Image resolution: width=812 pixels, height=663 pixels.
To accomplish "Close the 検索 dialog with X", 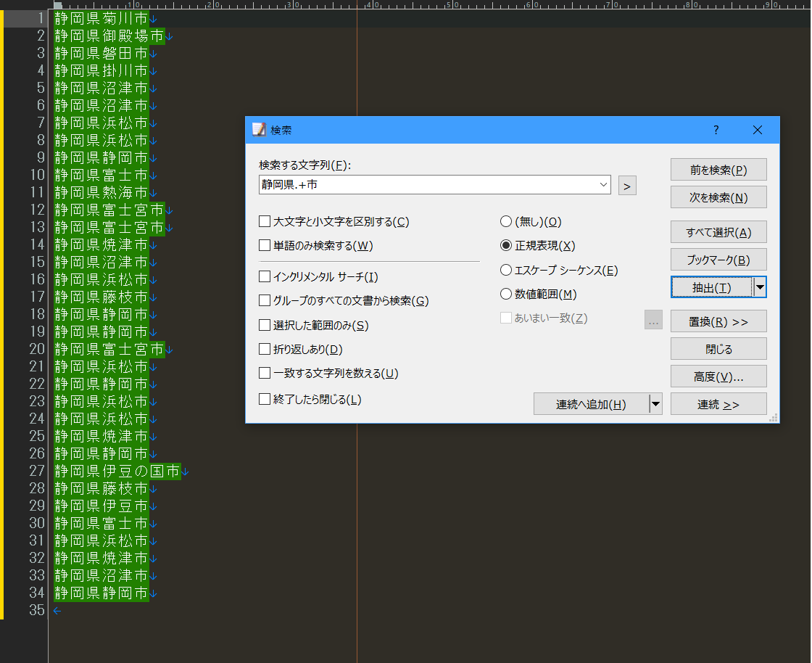I will (757, 130).
